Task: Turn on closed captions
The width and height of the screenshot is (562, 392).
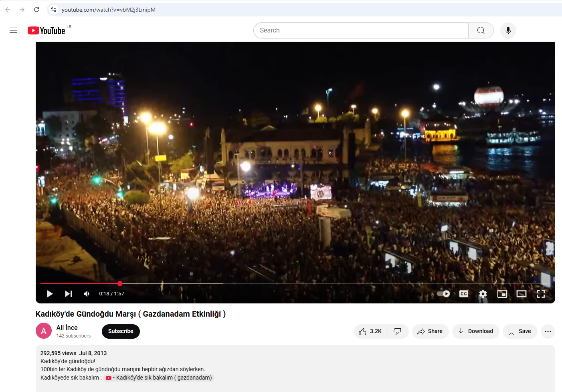Action: point(464,294)
